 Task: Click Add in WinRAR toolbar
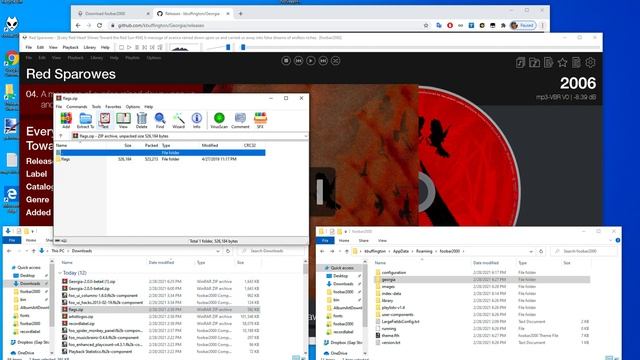click(x=66, y=120)
